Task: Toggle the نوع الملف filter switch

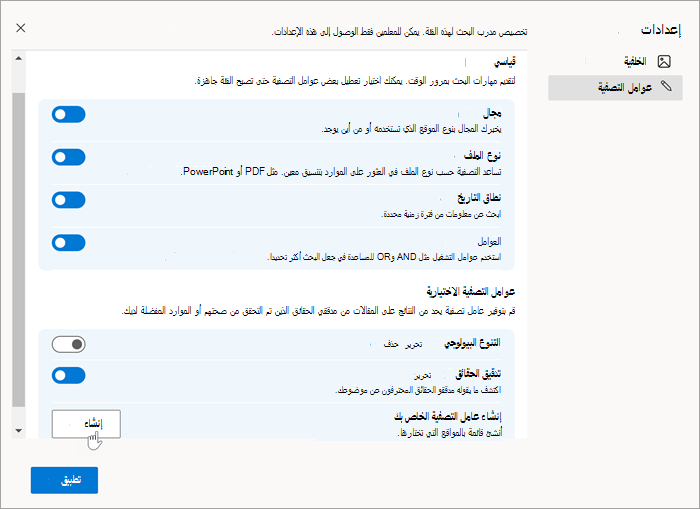Action: point(68,157)
